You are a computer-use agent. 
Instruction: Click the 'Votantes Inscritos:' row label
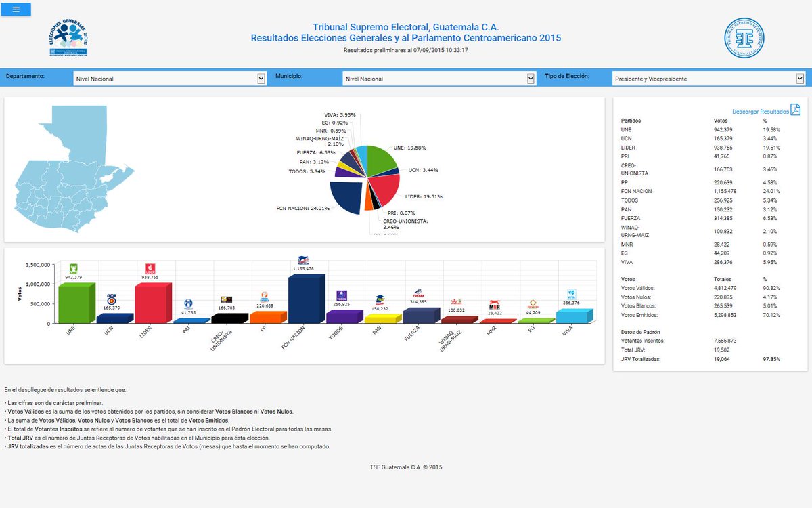coord(642,341)
